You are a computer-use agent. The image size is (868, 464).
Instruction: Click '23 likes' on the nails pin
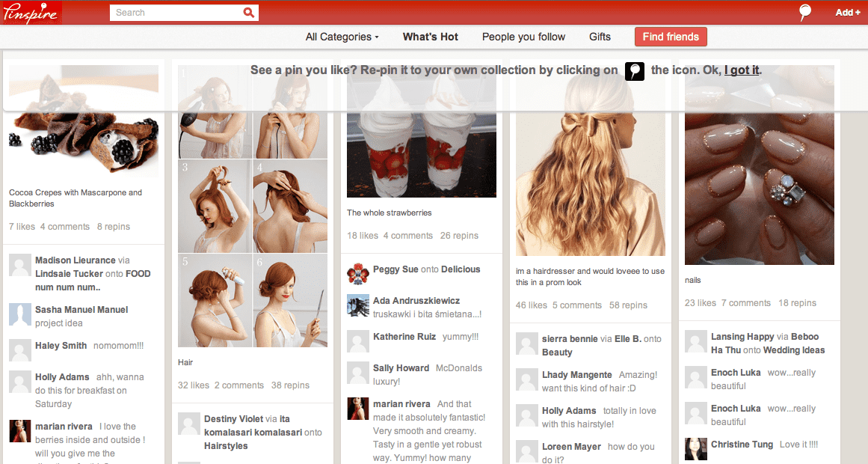point(701,303)
